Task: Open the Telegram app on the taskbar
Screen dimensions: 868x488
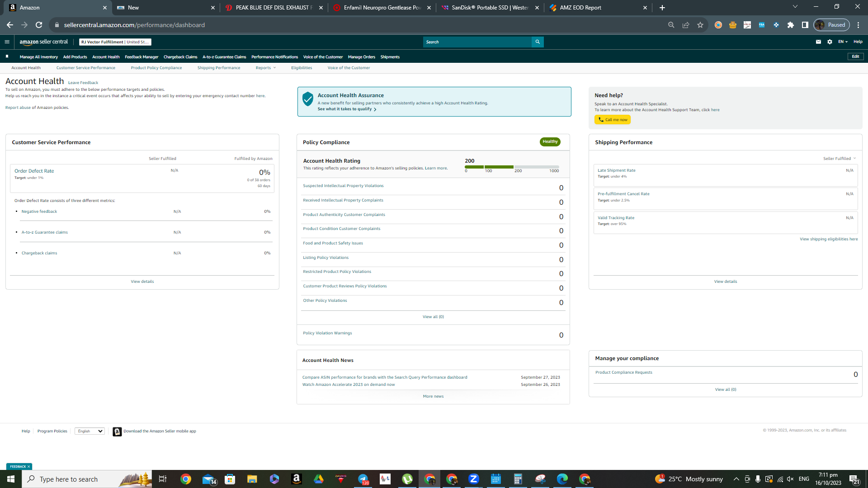Action: [x=363, y=479]
